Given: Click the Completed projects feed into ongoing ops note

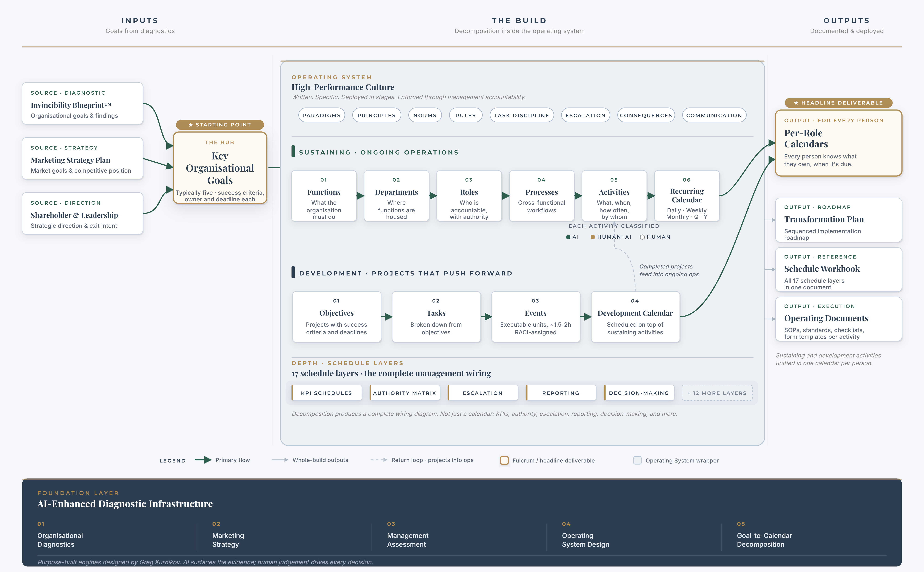Looking at the screenshot, I should [669, 271].
